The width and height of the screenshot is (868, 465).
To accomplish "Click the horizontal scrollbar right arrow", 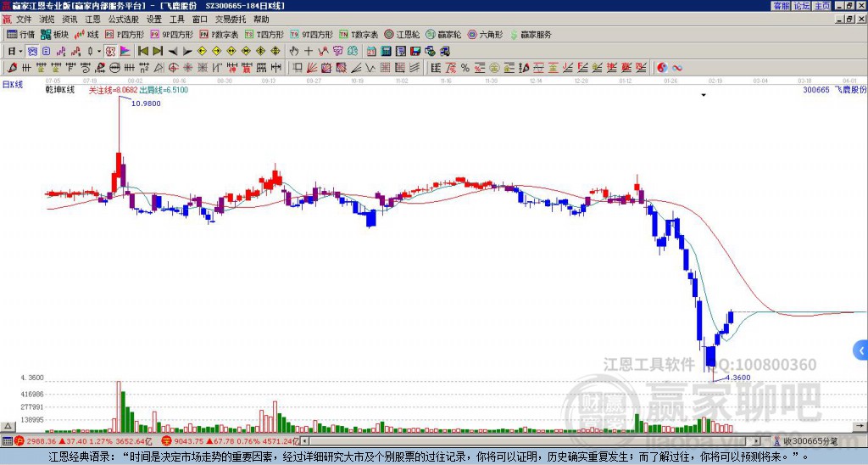I will 757,441.
